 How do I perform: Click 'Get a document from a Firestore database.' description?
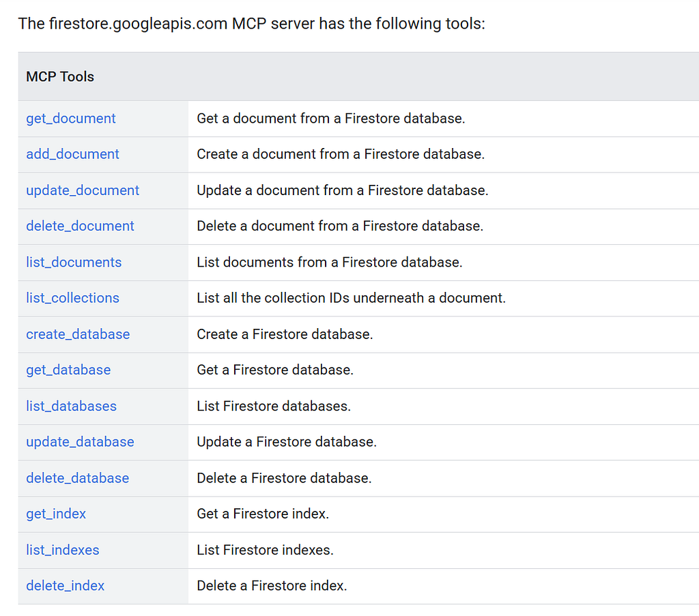click(331, 119)
